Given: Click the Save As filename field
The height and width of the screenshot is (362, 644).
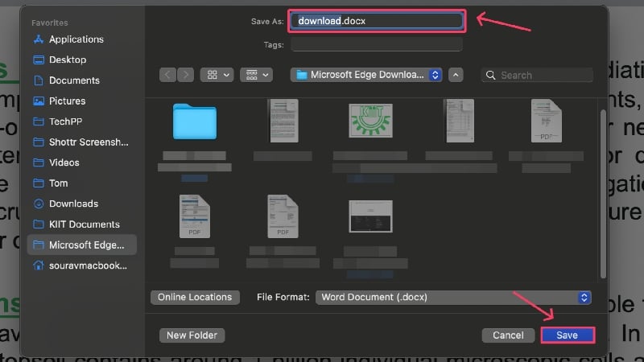Looking at the screenshot, I should pyautogui.click(x=377, y=21).
